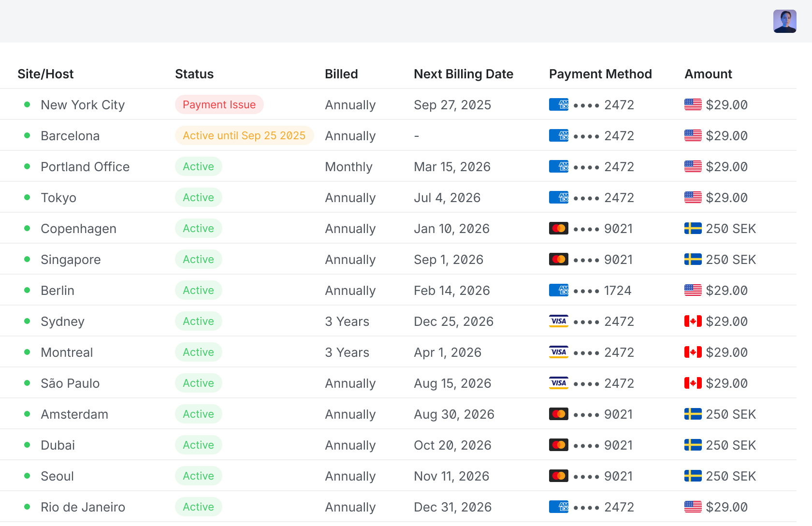Click the US flag icon in Tokyo row
Viewport: 812px width, 526px height.
pos(693,197)
